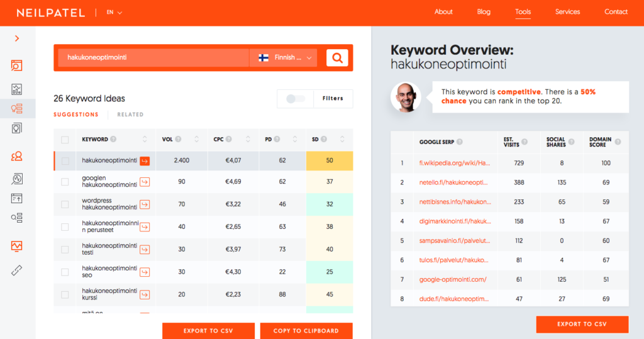The image size is (644, 339).
Task: Open the small Keywords list sidebar icon
Action: click(x=16, y=218)
